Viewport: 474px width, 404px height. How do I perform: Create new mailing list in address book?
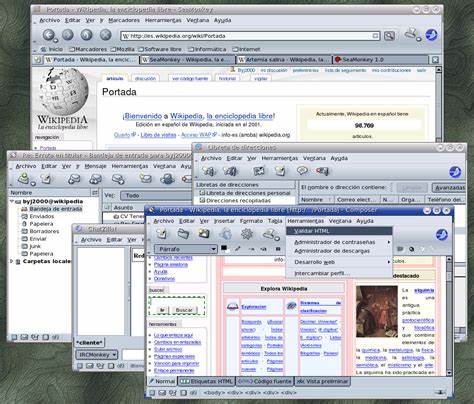click(x=231, y=171)
